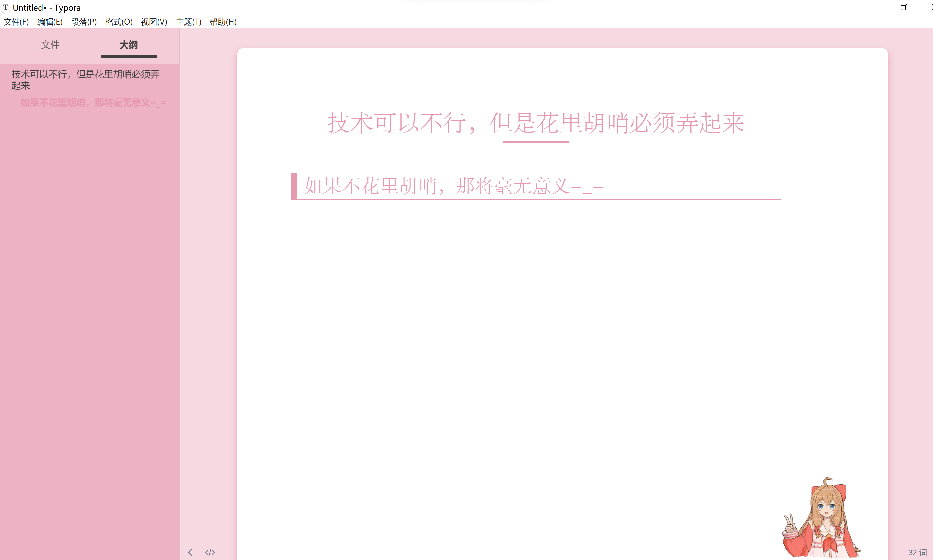Toggle source code mode icon

(x=210, y=552)
